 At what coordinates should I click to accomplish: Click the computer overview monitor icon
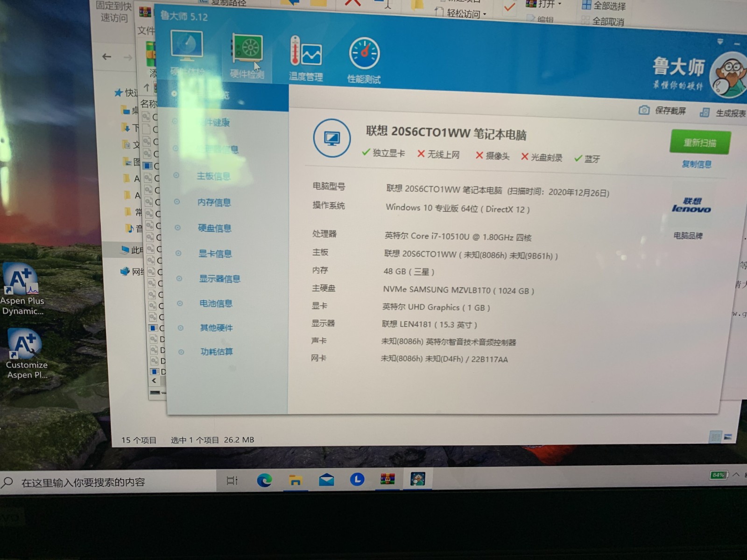(x=331, y=138)
